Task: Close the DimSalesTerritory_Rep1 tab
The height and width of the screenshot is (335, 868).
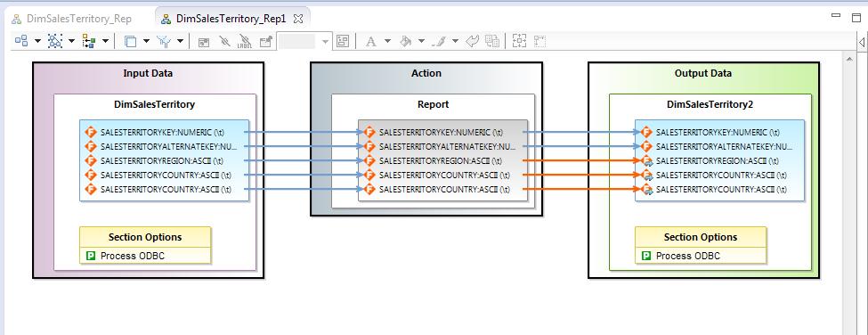Action: (298, 19)
